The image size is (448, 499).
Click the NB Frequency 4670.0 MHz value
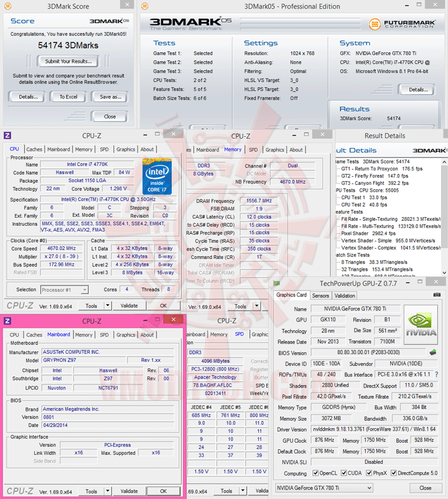click(292, 182)
